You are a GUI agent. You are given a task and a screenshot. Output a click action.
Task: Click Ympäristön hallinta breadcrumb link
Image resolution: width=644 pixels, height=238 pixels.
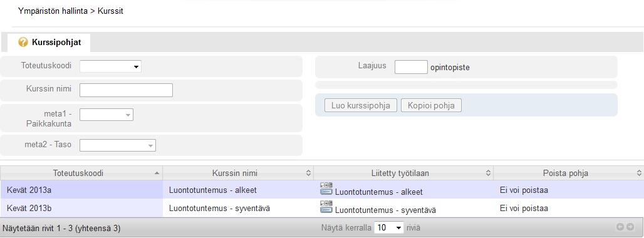[53, 11]
